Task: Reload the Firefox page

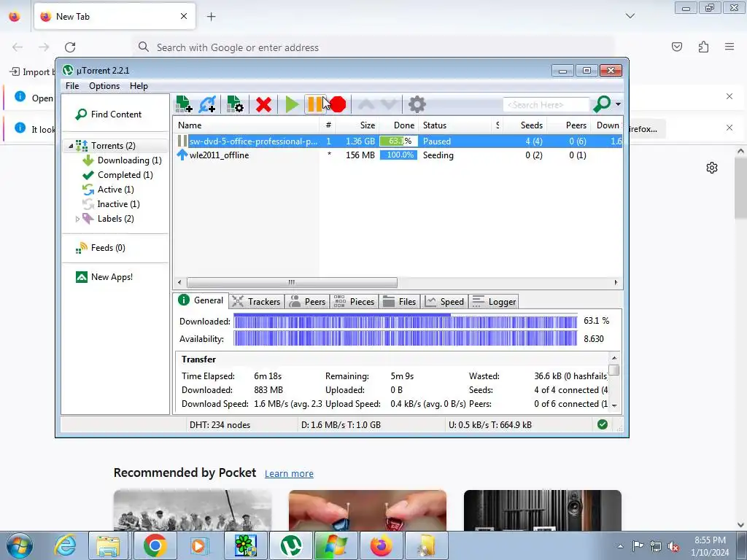Action: 70,47
